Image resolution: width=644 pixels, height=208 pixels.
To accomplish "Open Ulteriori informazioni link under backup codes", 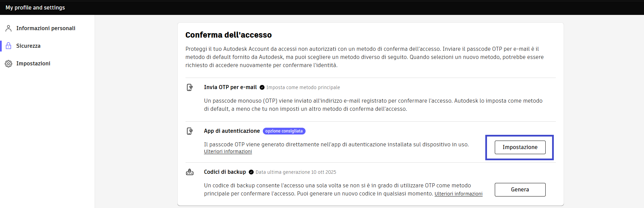I will [x=458, y=194].
